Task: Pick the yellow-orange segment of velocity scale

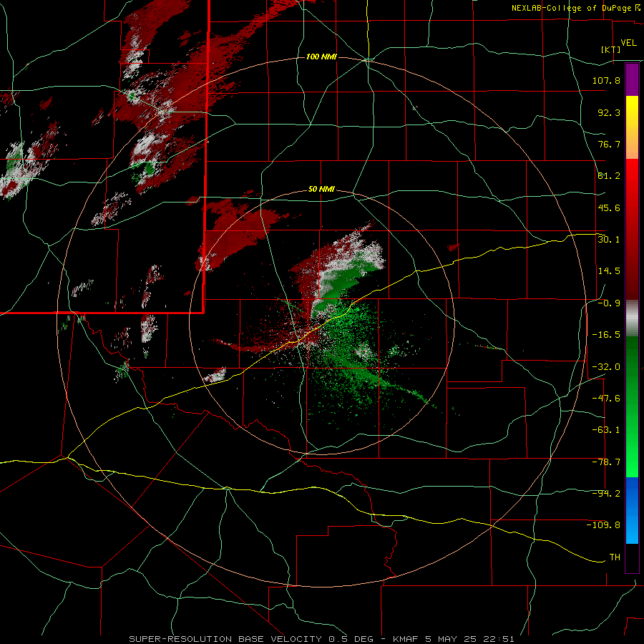Action: (632, 127)
